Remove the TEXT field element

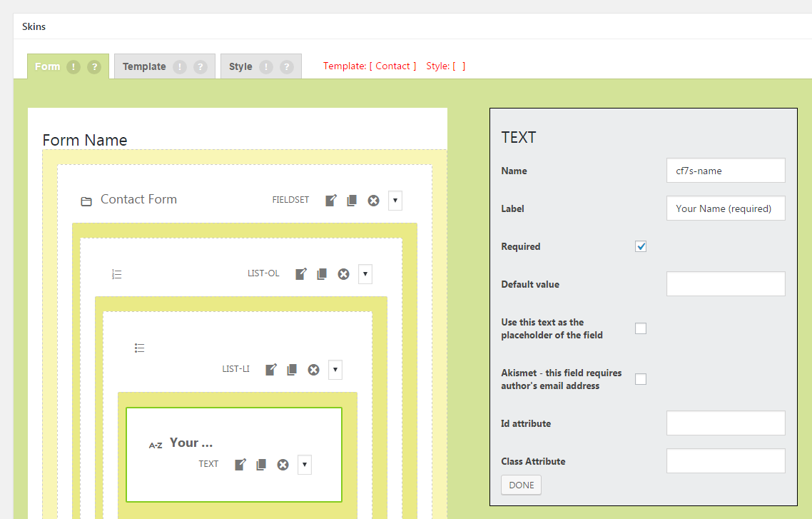point(283,465)
